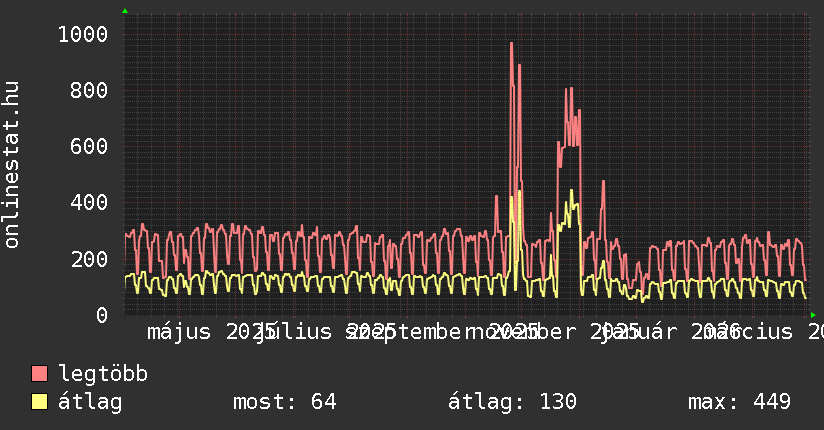Screen dimensions: 824x430
Task: Click the 'átlag: 130' statistic value
Action: click(512, 403)
